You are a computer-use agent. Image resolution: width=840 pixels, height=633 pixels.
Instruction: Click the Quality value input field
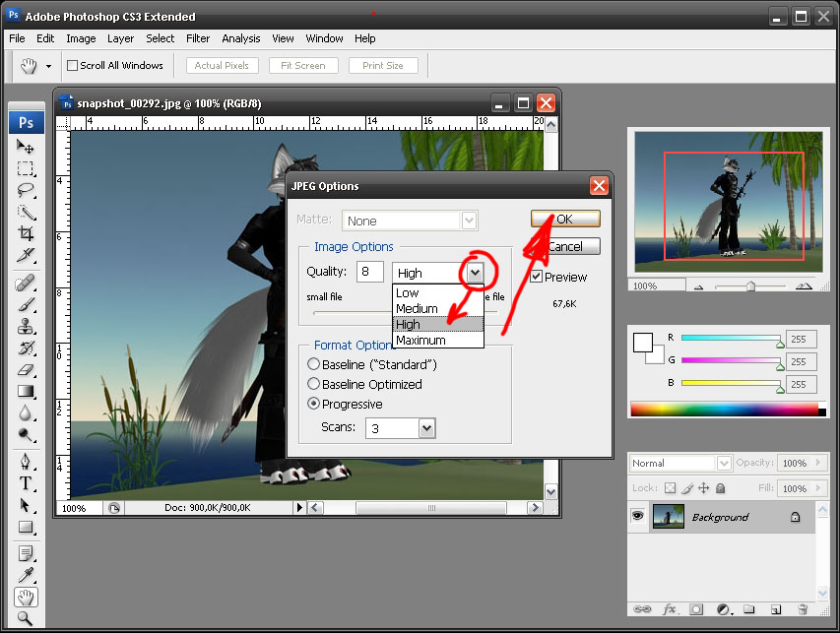click(x=370, y=273)
